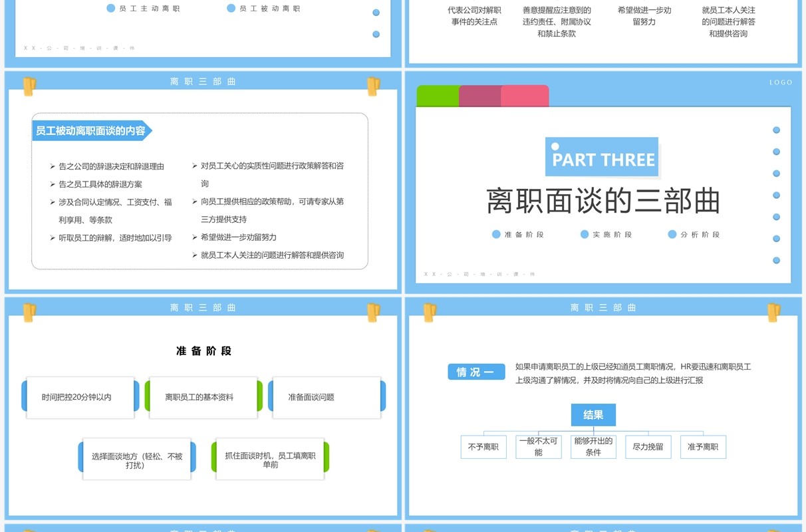This screenshot has height=532, width=806.
Task: Click the LOGO text on PART THREE slide
Action: [x=781, y=82]
